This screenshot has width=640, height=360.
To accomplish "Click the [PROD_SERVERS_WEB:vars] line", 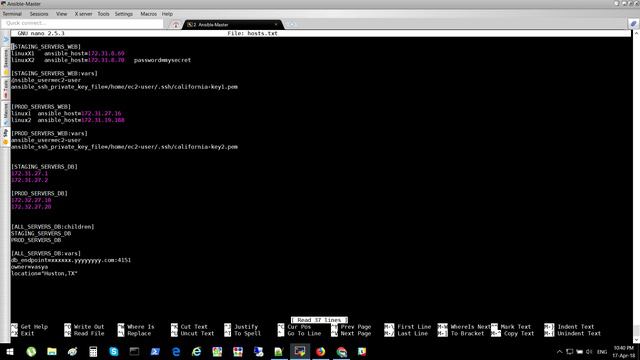I will pos(49,133).
